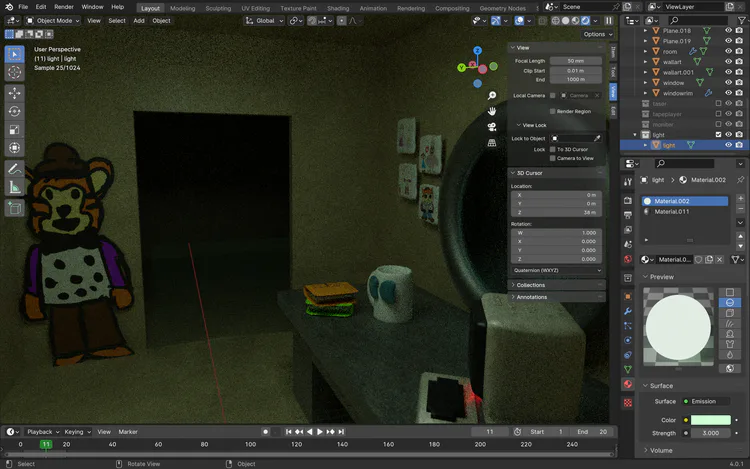Choose the Measure tool
Viewport: 750px width, 469px height.
(14, 187)
